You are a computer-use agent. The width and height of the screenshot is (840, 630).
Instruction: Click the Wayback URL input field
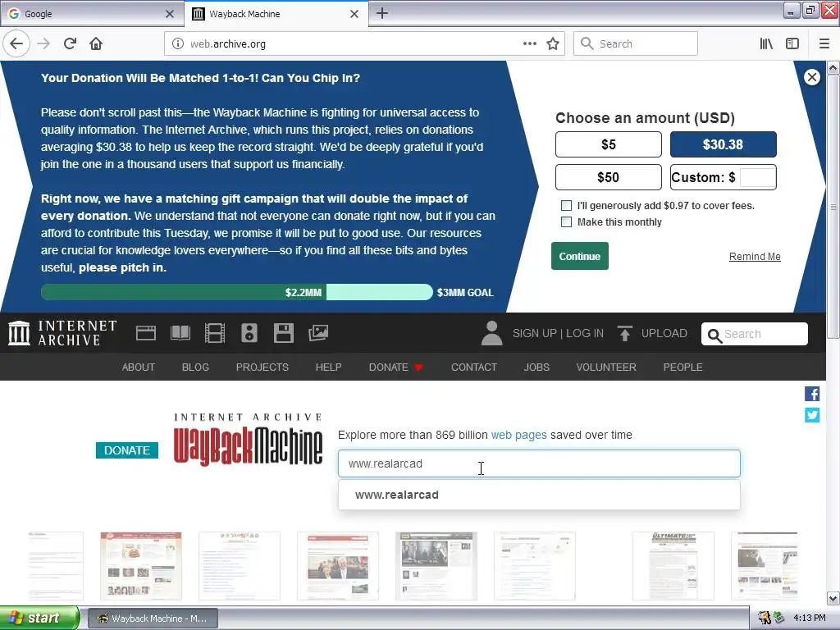(539, 464)
